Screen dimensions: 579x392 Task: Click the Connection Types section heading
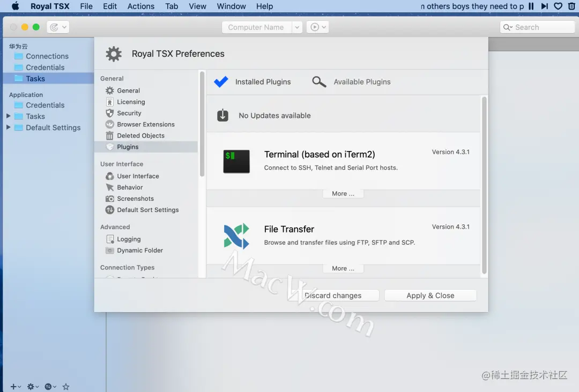pyautogui.click(x=128, y=267)
